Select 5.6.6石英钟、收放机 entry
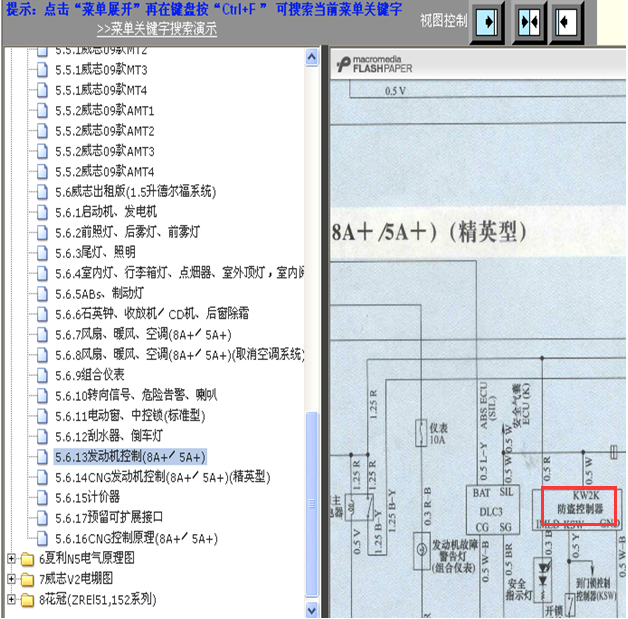The height and width of the screenshot is (619, 628). click(x=152, y=314)
